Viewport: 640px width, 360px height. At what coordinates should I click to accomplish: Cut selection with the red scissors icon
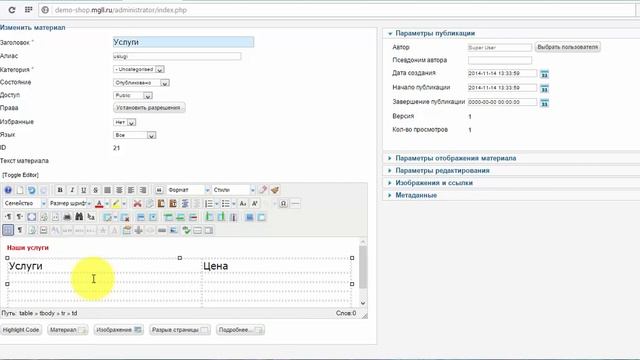pyautogui.click(x=138, y=203)
